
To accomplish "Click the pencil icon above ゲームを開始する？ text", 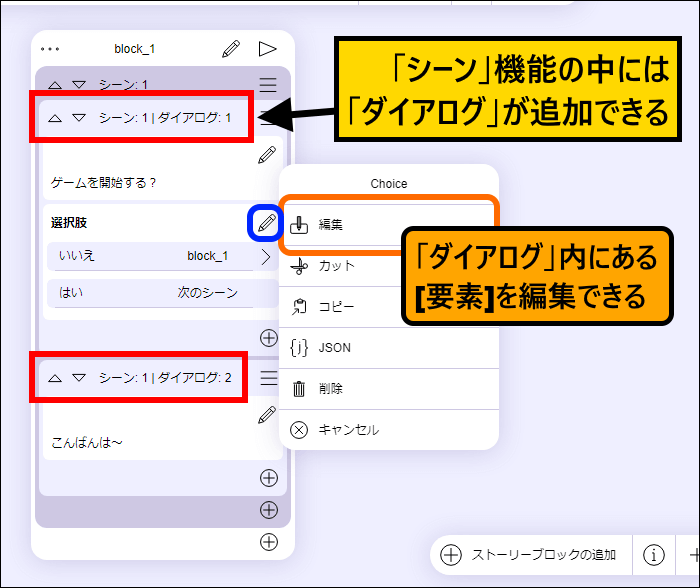I will click(266, 155).
